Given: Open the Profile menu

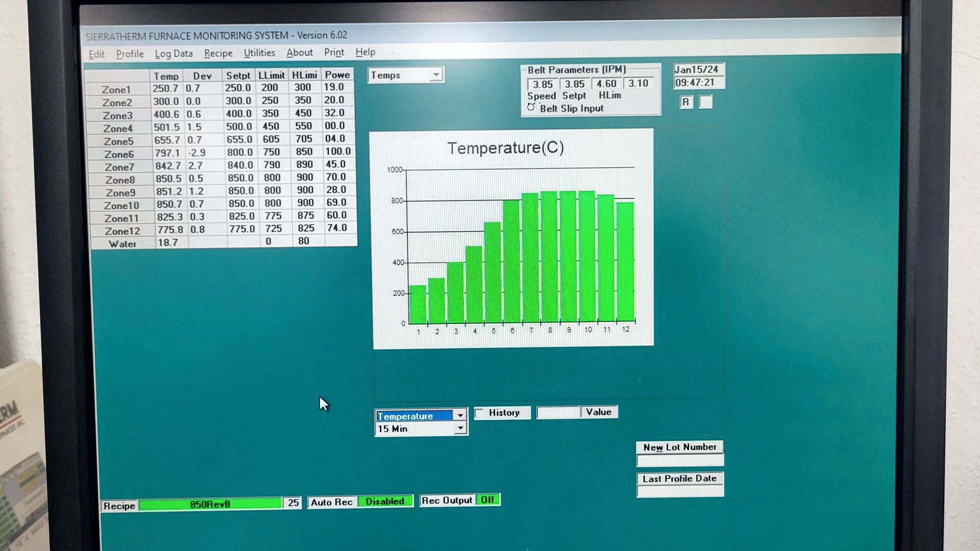Looking at the screenshot, I should (x=130, y=54).
